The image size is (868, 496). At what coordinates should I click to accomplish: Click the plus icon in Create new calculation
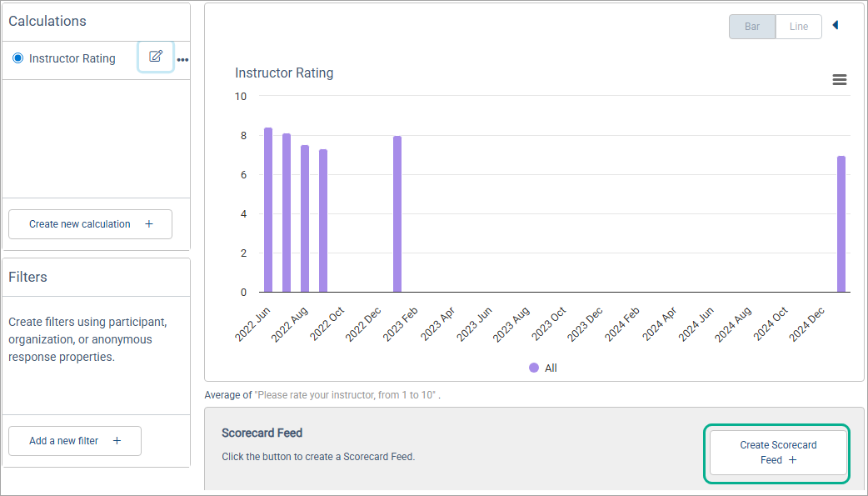tap(149, 224)
